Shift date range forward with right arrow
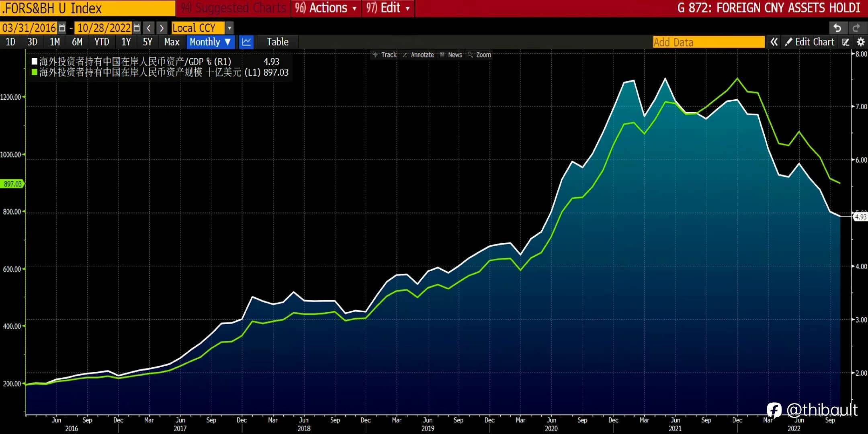 [162, 28]
